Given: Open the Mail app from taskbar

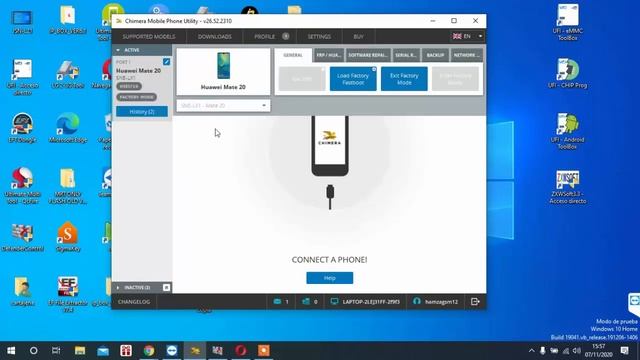Looking at the screenshot, I should tap(103, 351).
